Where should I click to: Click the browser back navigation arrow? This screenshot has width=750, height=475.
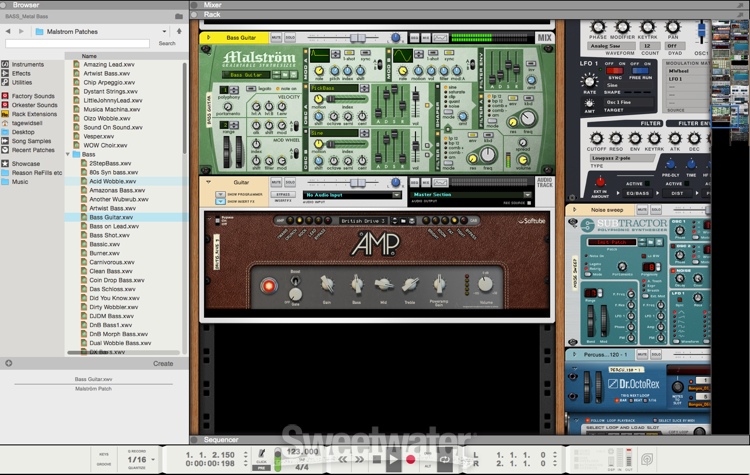pyautogui.click(x=7, y=31)
